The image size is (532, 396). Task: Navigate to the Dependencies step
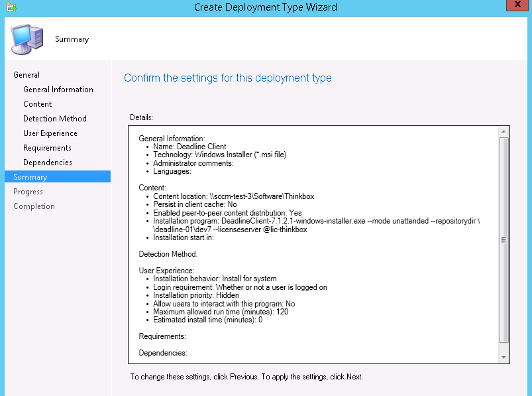[48, 163]
